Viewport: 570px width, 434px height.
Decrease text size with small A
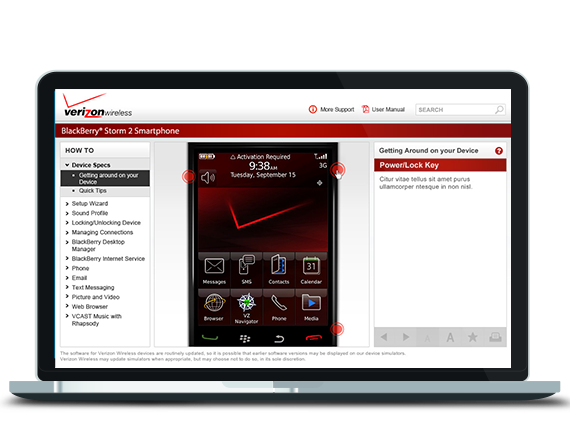pyautogui.click(x=428, y=338)
